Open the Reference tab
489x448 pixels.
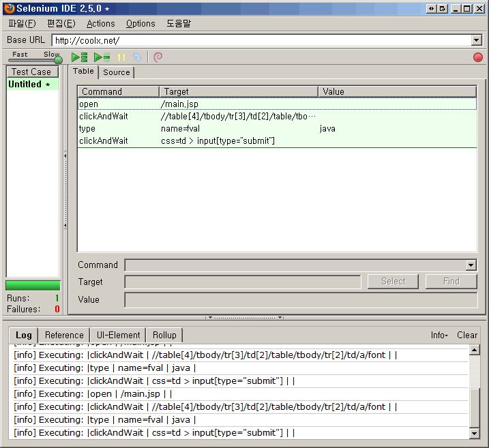coord(64,335)
